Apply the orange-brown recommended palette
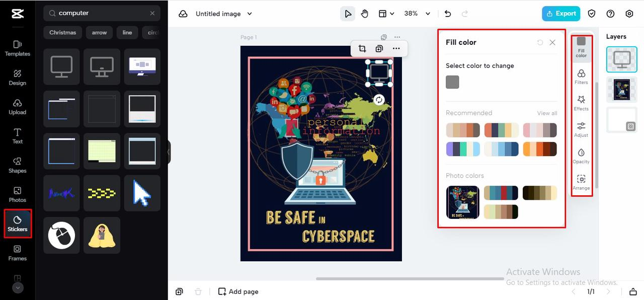 click(x=540, y=149)
